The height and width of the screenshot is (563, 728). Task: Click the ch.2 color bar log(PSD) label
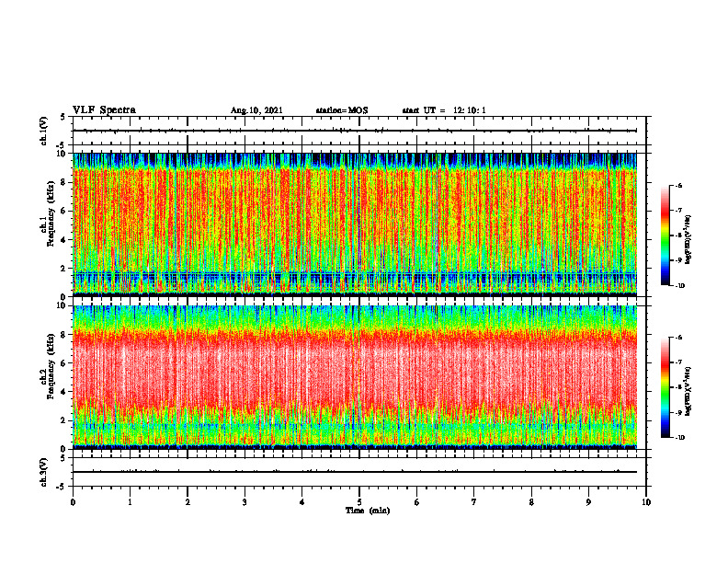coord(688,391)
